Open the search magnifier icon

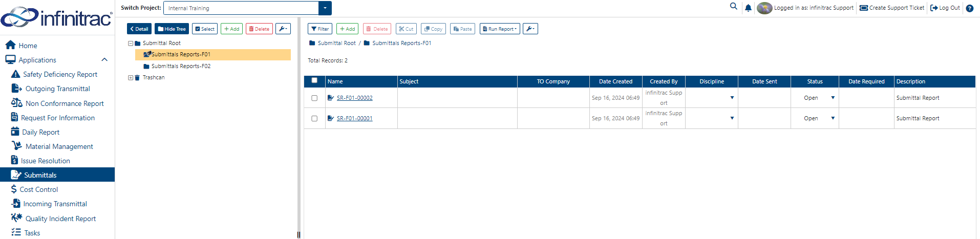(734, 7)
